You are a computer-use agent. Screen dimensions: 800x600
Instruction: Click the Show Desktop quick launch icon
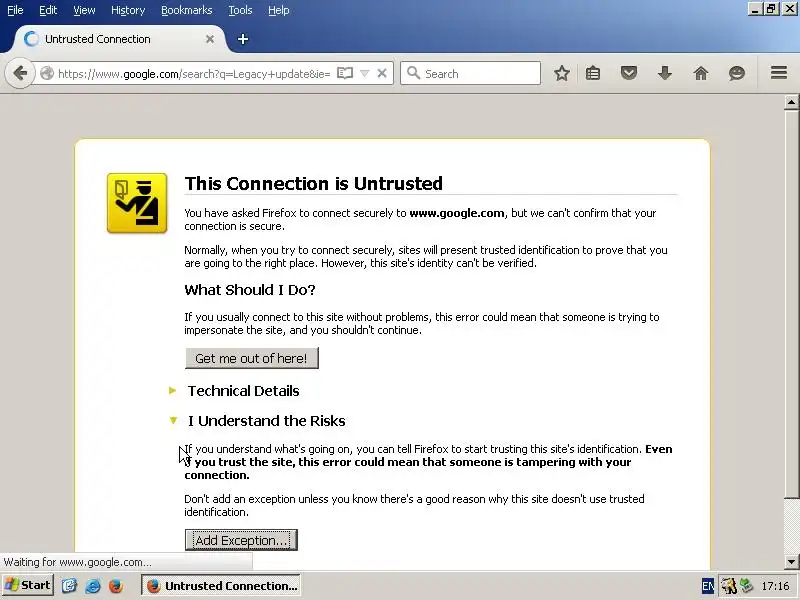(69, 586)
